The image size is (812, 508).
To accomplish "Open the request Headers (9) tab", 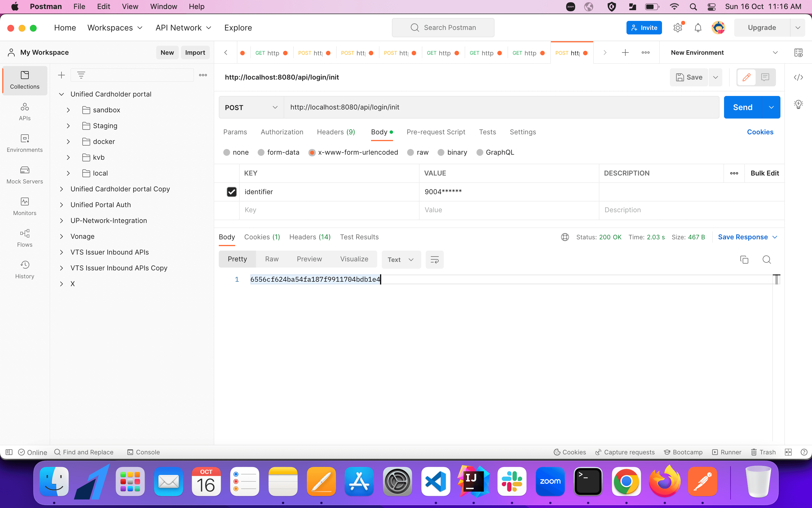I will pyautogui.click(x=336, y=132).
